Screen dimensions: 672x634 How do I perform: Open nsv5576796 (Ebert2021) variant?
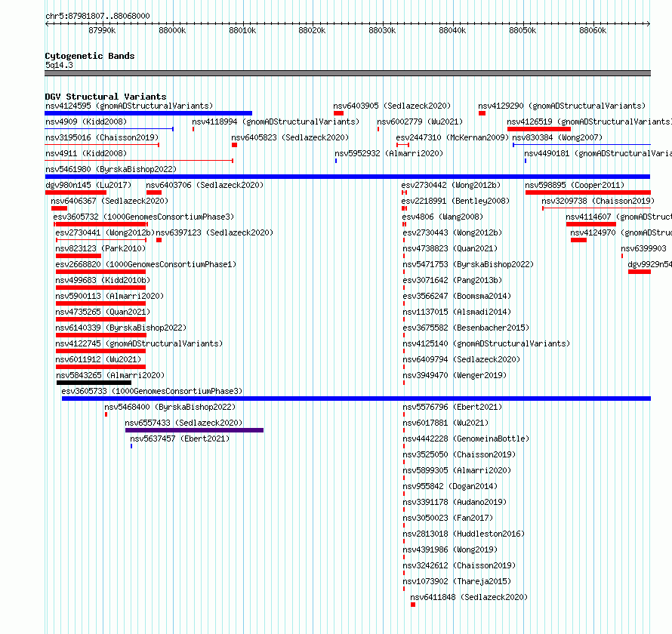pos(452,407)
